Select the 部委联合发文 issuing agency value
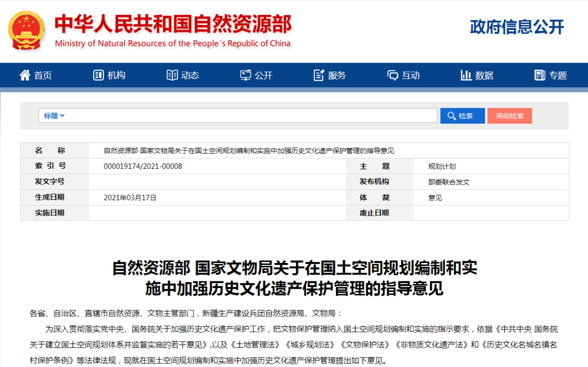The width and height of the screenshot is (588, 367). tap(449, 182)
